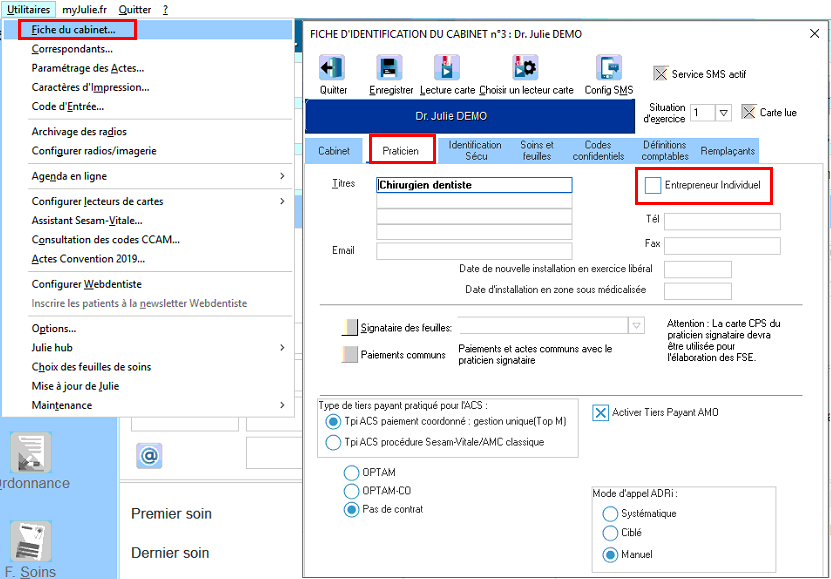Save with the Enregistrer disk icon
Screen dimensions: 831x579
(x=389, y=68)
